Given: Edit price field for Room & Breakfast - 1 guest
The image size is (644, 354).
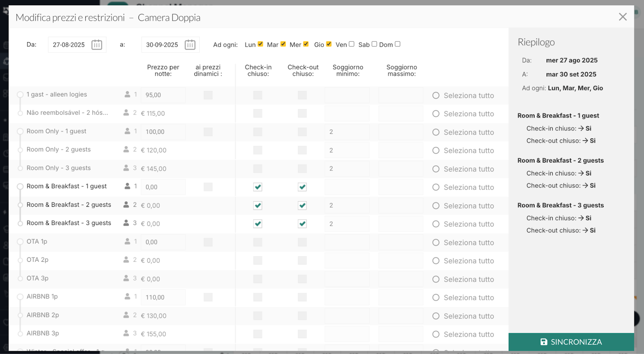Looking at the screenshot, I should (163, 187).
